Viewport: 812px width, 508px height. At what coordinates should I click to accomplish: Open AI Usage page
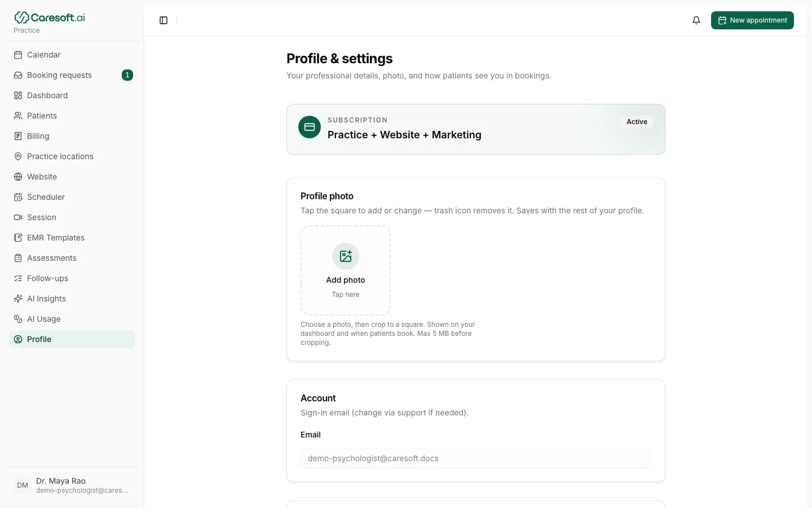[72, 319]
